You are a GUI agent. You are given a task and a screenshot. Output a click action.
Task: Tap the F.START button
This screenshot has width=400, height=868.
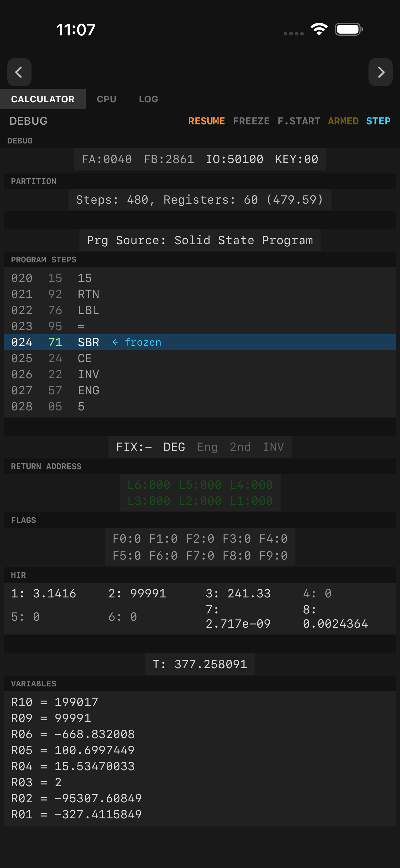pos(298,121)
